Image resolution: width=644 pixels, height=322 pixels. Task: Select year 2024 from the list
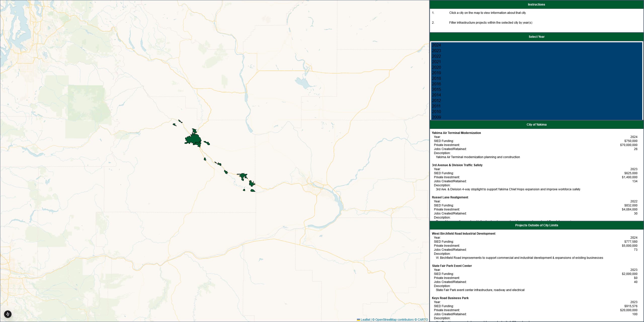(x=436, y=45)
